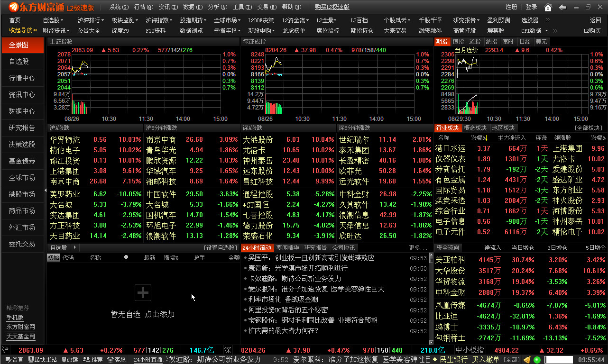The width and height of the screenshot is (608, 364).
Task: Open the 研究报告 toolbar dropdown
Action: click(466, 20)
